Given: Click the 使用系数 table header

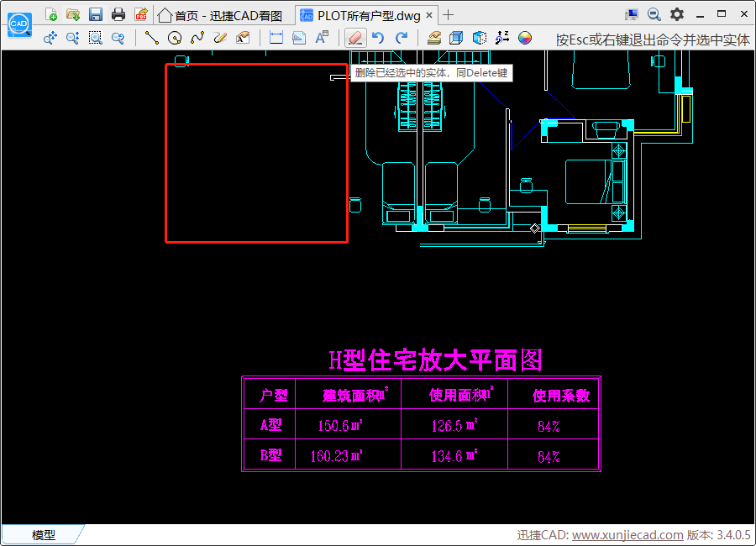Looking at the screenshot, I should coord(561,396).
